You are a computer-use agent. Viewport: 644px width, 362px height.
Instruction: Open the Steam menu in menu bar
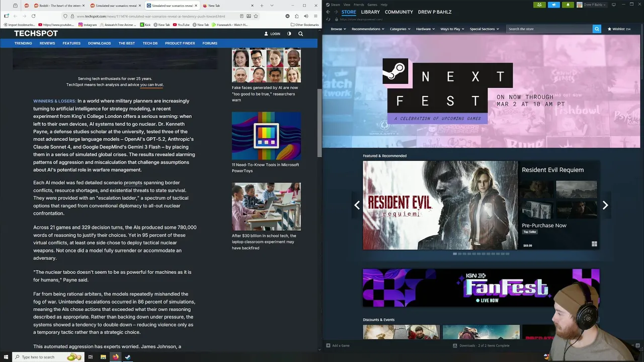[335, 5]
